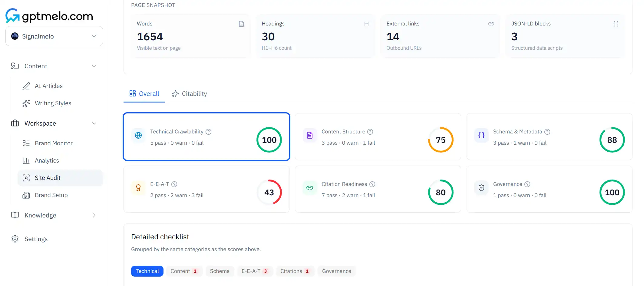Click the Settings gear icon
This screenshot has width=644, height=286.
click(x=15, y=239)
